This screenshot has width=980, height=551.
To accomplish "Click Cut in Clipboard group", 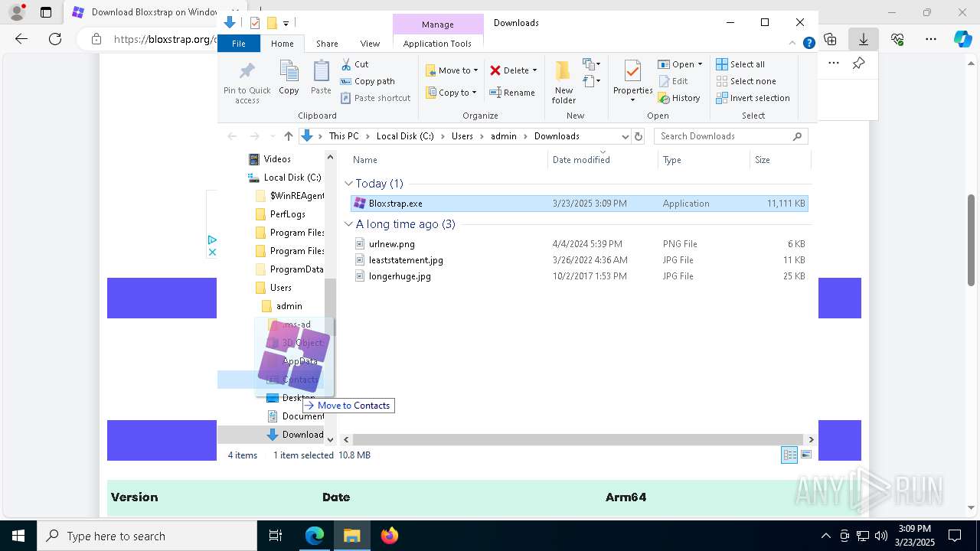I will point(354,64).
